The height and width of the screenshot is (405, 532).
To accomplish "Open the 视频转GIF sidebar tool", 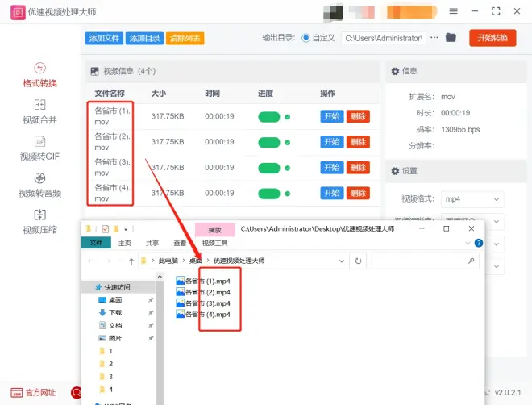I will click(39, 148).
